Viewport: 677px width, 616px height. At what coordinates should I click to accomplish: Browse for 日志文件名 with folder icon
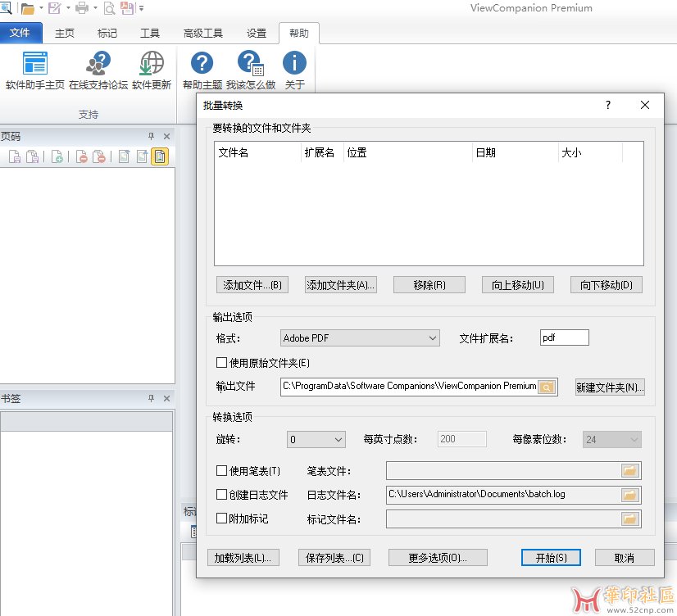630,494
